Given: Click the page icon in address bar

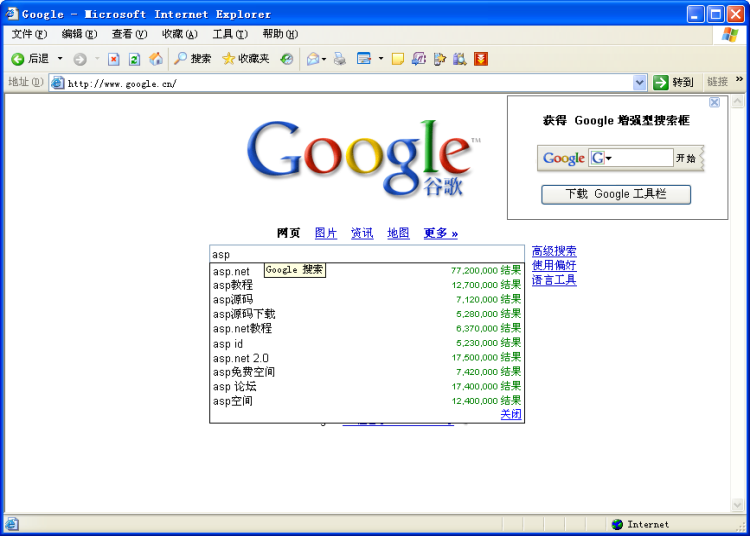Looking at the screenshot, I should (x=58, y=83).
